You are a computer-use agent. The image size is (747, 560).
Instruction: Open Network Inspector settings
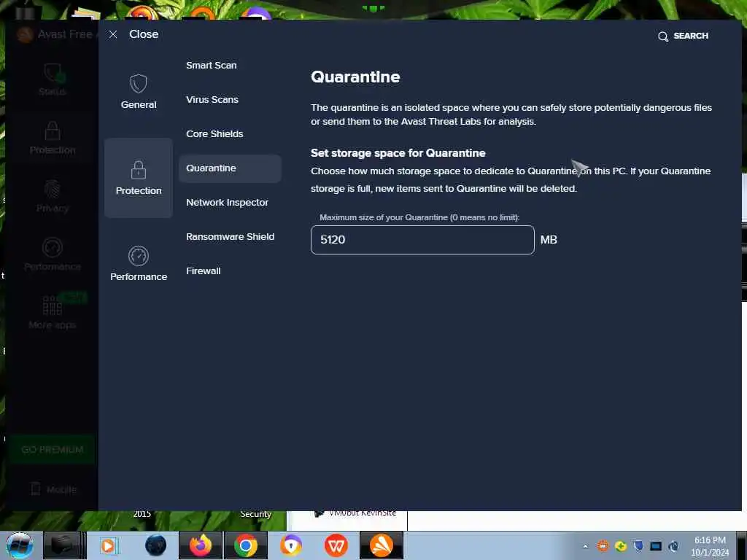[228, 203]
